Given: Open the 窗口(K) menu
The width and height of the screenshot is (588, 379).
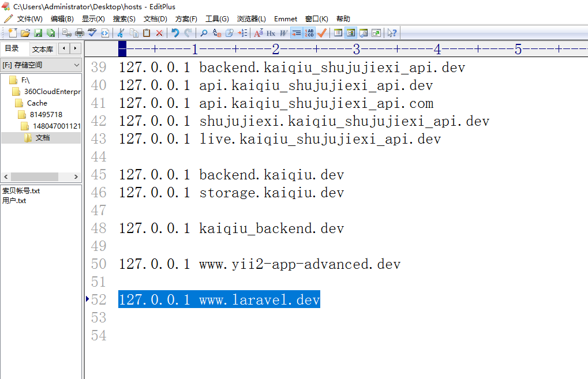Looking at the screenshot, I should coord(316,18).
